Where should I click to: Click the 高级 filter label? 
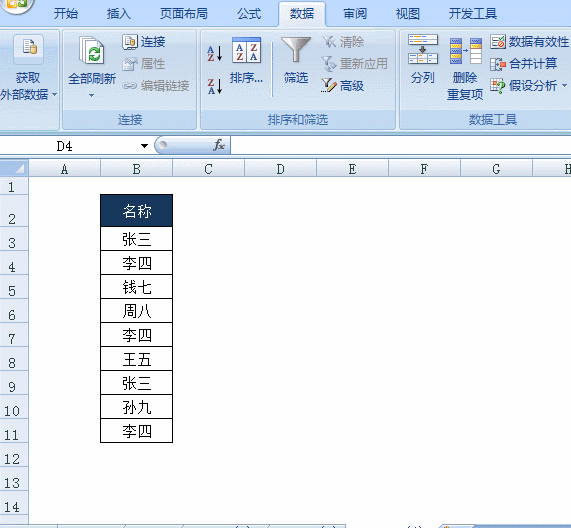tap(352, 86)
